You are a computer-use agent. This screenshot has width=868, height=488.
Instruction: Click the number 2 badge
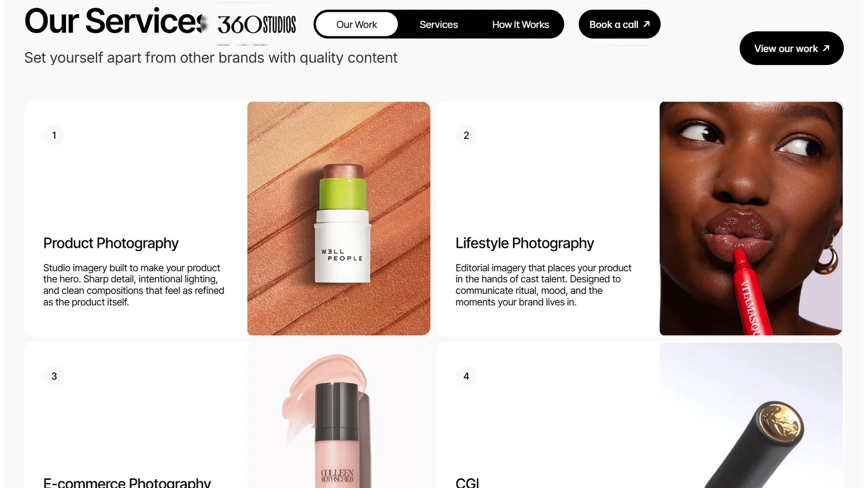point(466,135)
